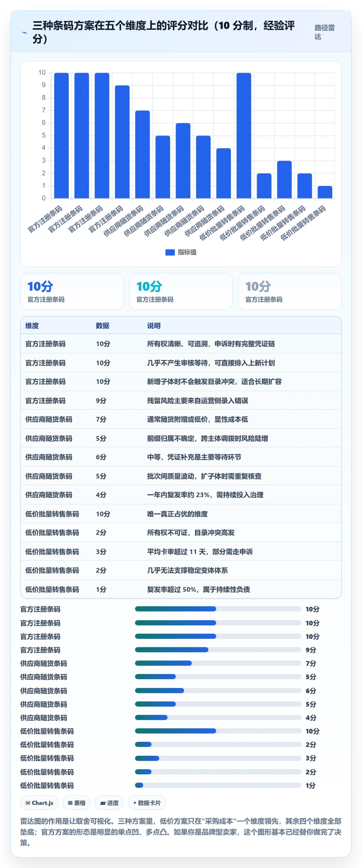This screenshot has height=868, width=362.
Task: Click the cell 所有权清晰、可追溯，申诉时有完整凭证链
Action: (x=211, y=344)
